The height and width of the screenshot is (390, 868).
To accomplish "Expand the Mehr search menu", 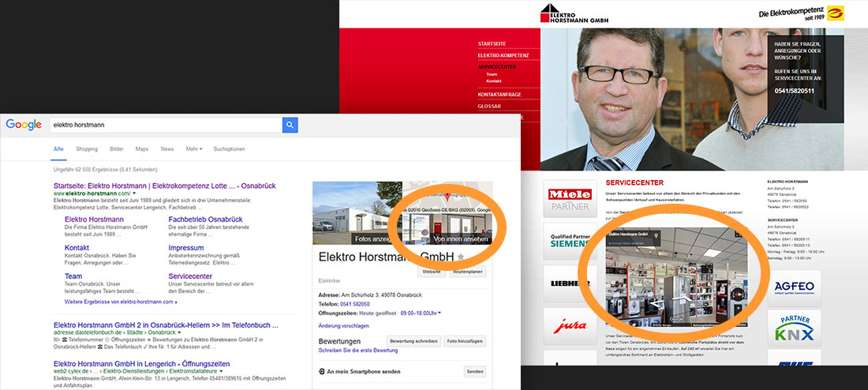I will 194,149.
